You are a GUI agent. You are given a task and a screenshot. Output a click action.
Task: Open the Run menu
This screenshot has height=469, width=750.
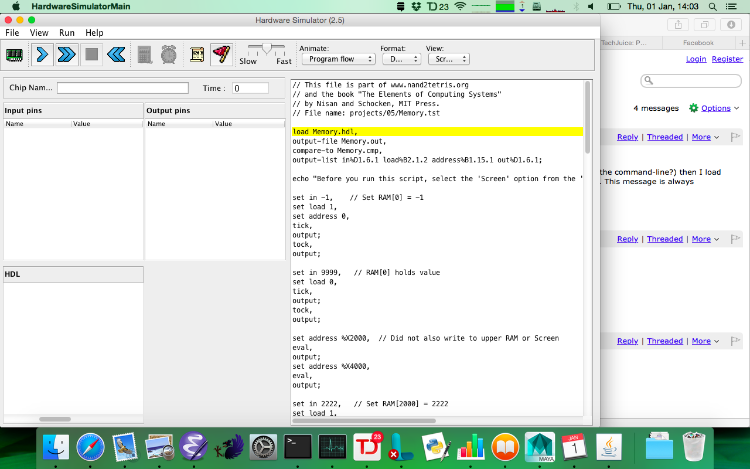(67, 33)
